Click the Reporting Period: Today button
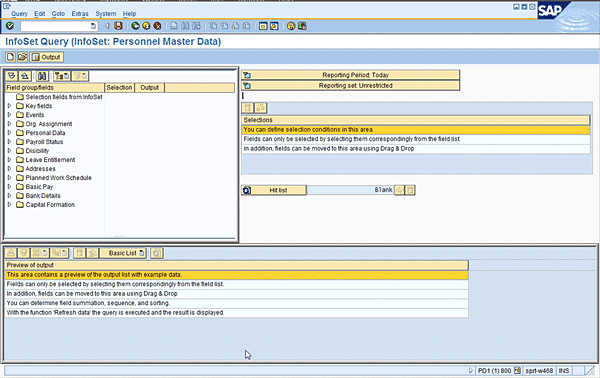This screenshot has width=600, height=378. pos(351,75)
